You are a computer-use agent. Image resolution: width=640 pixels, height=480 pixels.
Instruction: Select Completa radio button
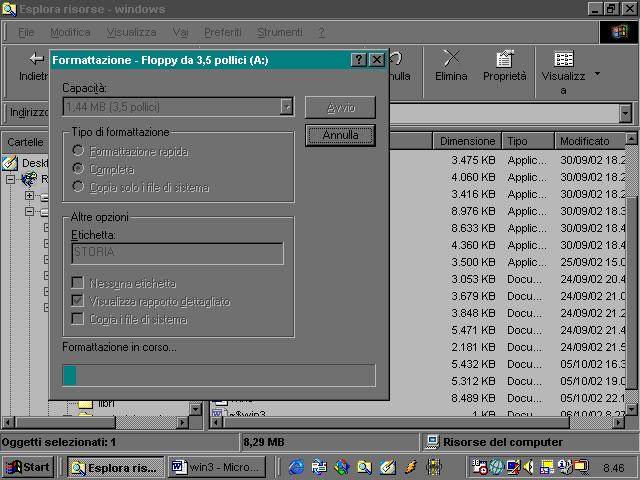[78, 169]
